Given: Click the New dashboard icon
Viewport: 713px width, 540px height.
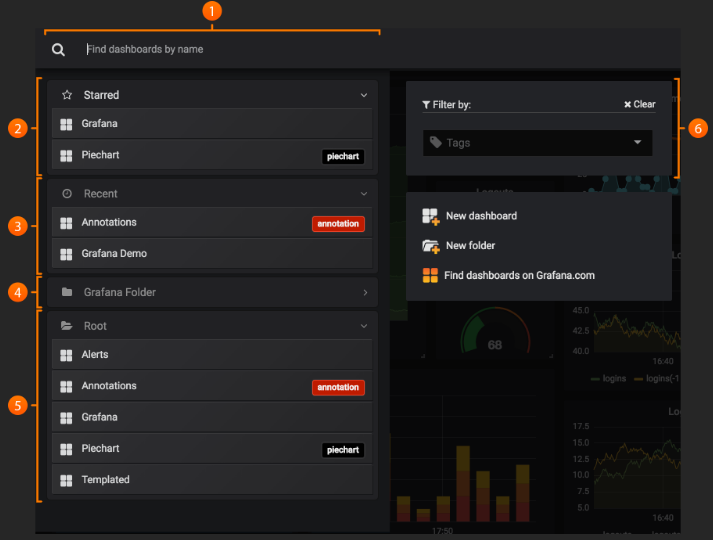Looking at the screenshot, I should tap(430, 216).
